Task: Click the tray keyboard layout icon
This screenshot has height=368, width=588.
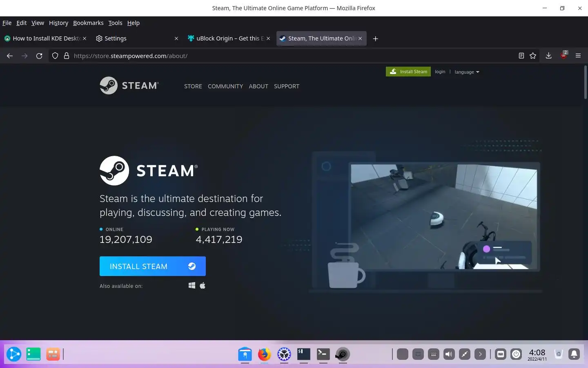Action: click(434, 354)
